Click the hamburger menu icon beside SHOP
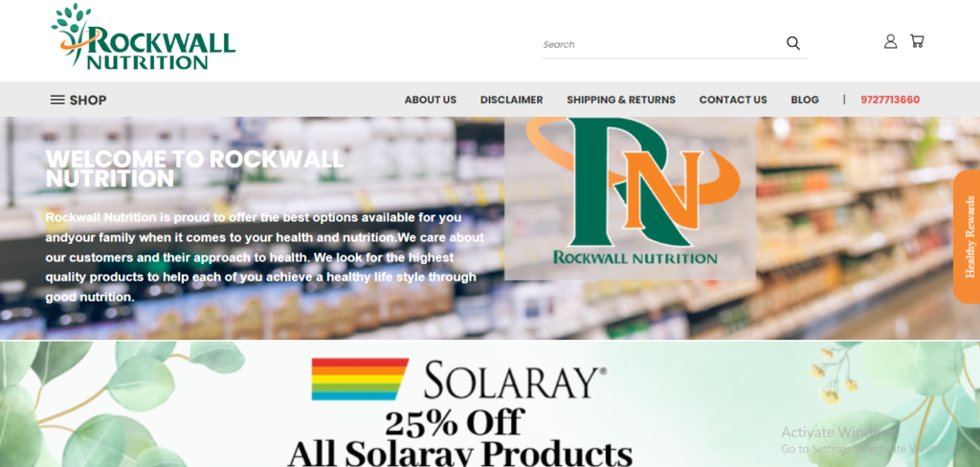 [57, 100]
